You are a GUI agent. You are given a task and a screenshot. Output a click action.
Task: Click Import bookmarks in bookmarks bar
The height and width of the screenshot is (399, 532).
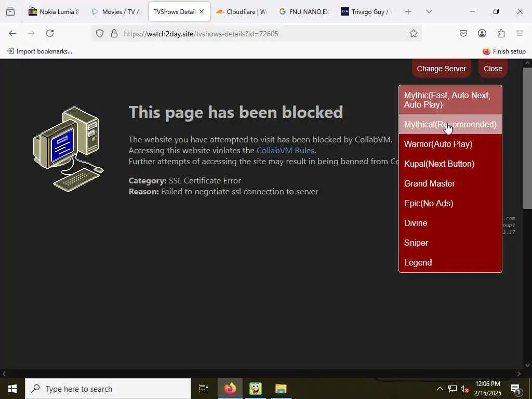click(x=39, y=51)
